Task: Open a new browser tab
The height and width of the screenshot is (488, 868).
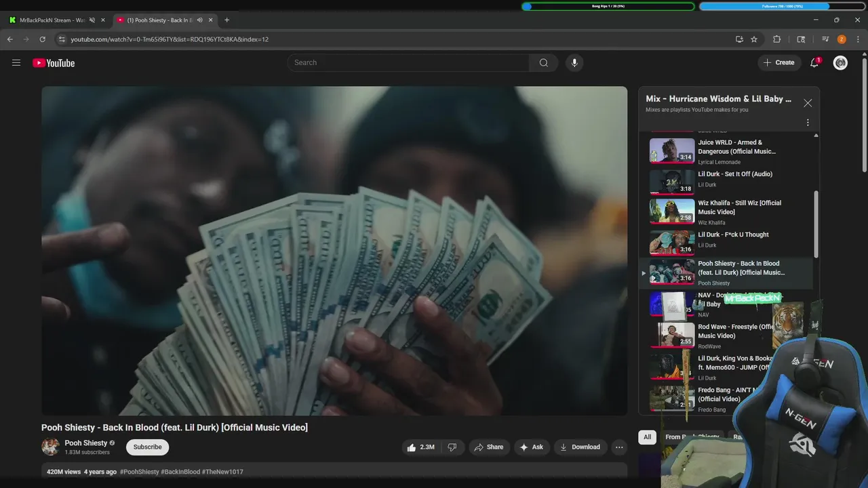Action: click(226, 20)
